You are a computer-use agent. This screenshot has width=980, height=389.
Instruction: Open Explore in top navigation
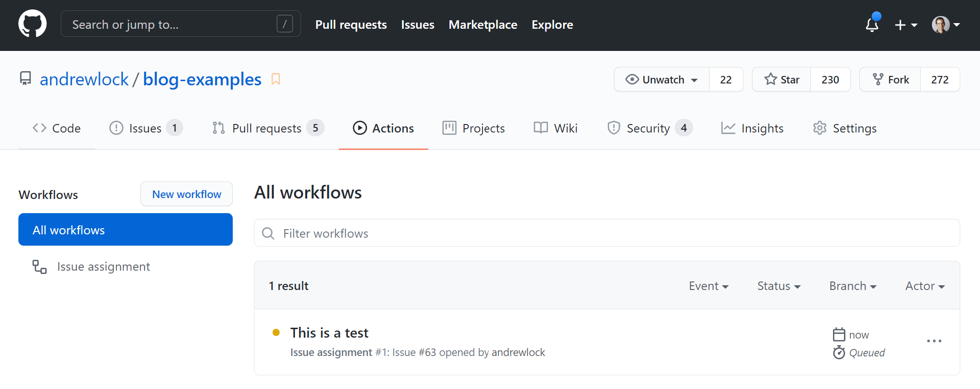click(x=552, y=25)
